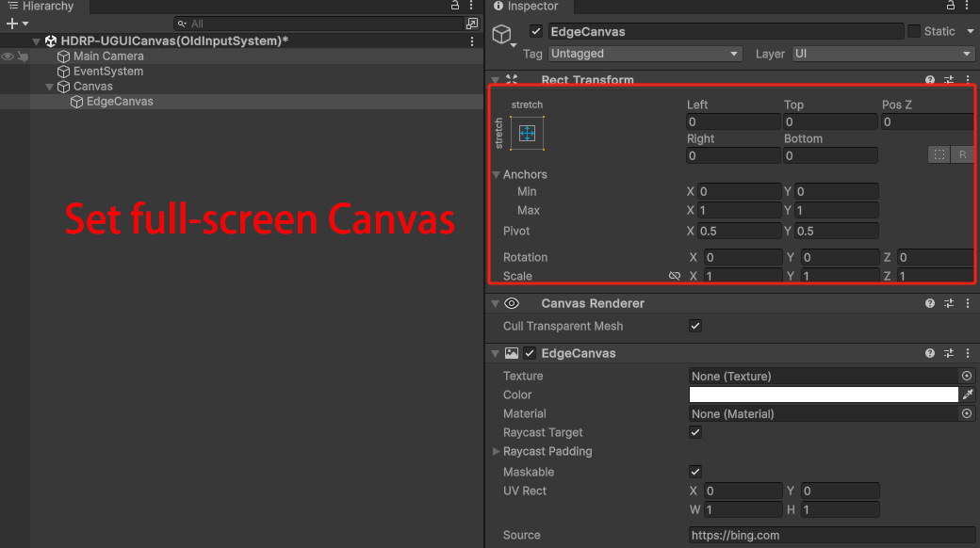Screen dimensions: 980x548
Task: Click the Canvas Renderer component icon
Action: 512,303
